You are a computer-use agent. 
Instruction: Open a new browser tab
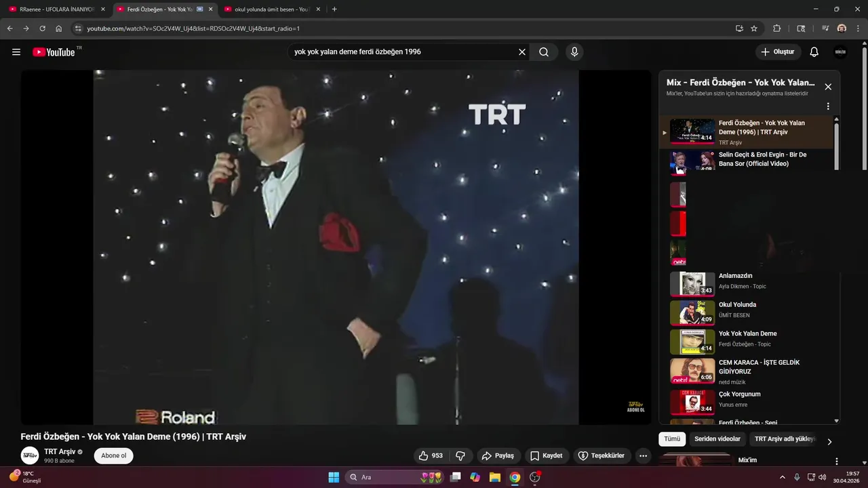[334, 9]
